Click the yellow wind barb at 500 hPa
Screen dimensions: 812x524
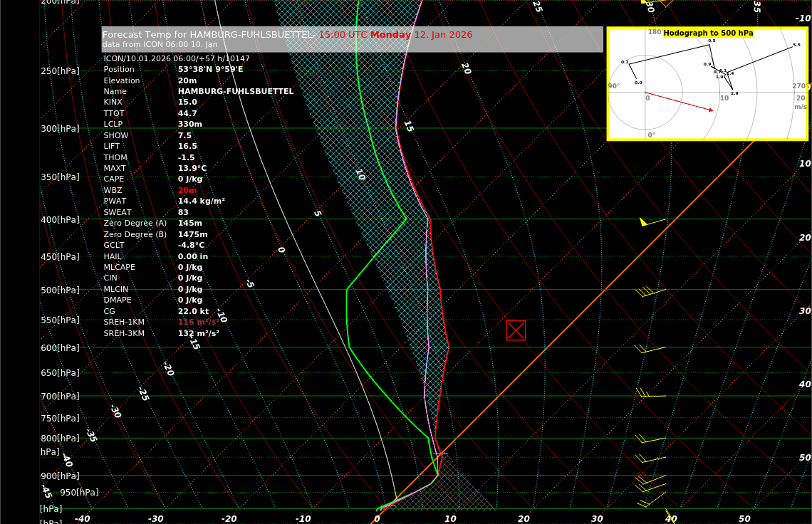650,291
